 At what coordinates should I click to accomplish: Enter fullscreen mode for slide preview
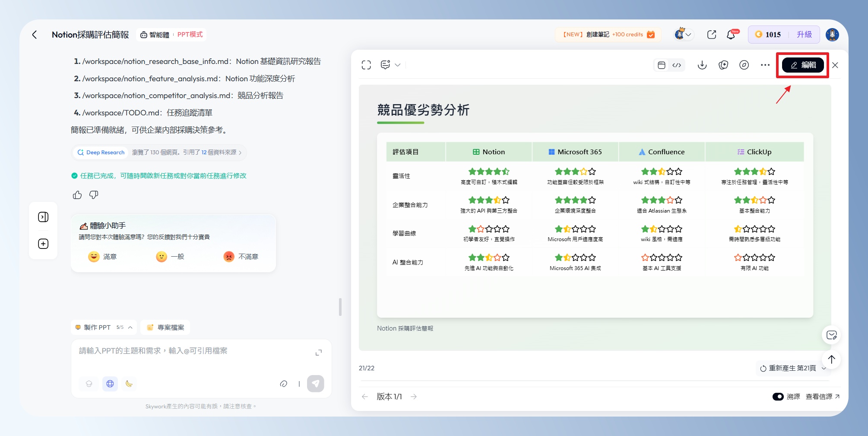tap(366, 65)
